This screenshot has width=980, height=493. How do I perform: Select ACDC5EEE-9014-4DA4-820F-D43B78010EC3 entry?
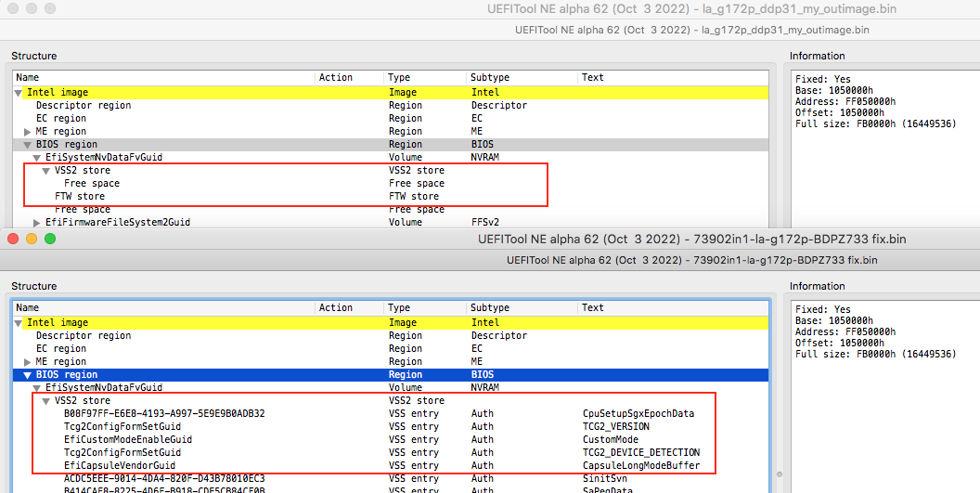(x=392, y=479)
